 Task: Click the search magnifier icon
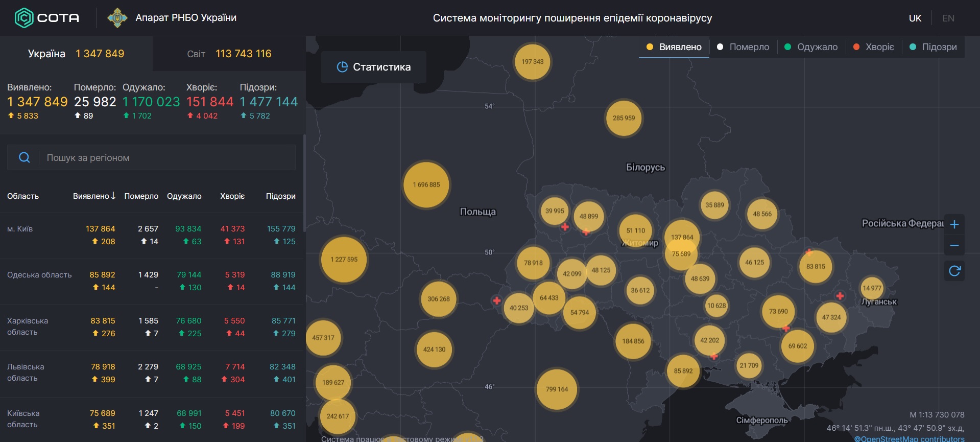24,157
